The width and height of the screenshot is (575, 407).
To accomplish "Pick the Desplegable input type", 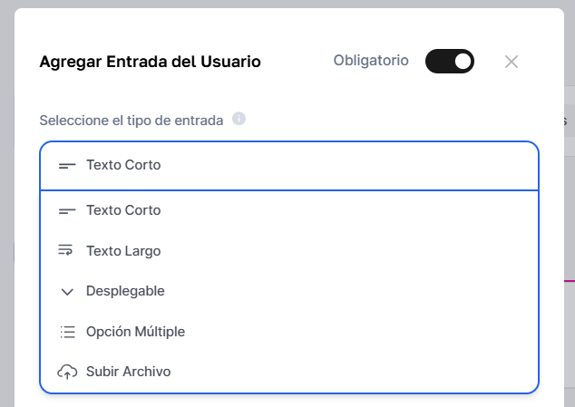I will [289, 291].
